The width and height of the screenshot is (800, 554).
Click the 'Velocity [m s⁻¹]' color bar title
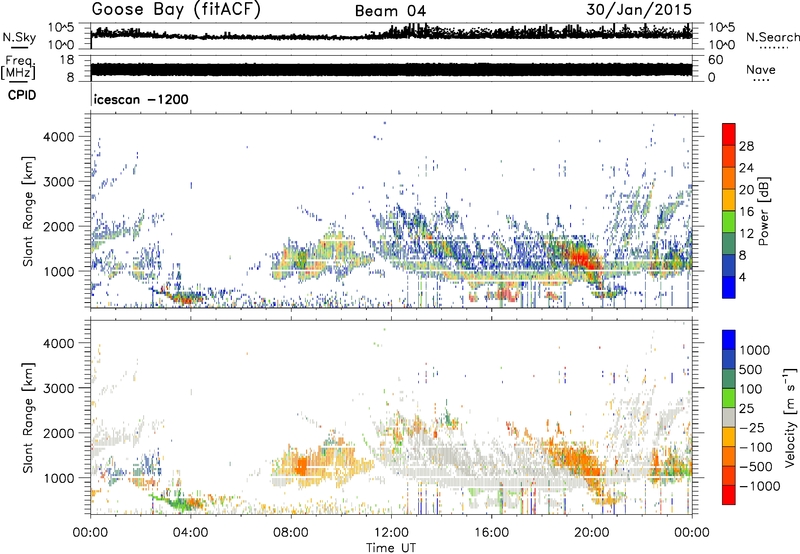790,417
